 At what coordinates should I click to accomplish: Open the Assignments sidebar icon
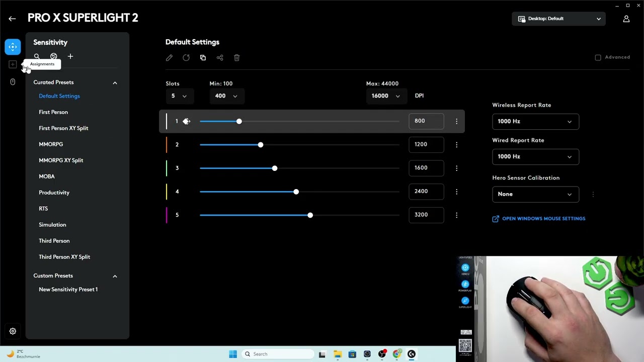(x=13, y=64)
